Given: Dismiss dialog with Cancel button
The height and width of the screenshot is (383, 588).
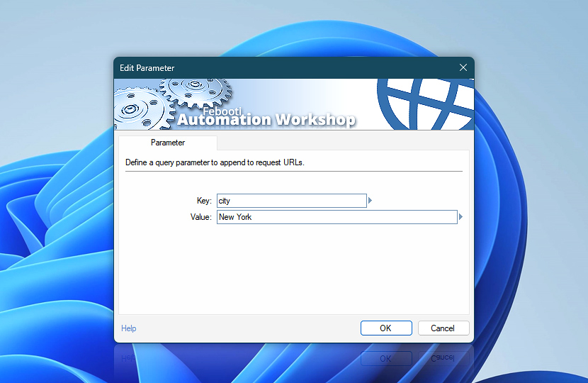Looking at the screenshot, I should [x=443, y=328].
